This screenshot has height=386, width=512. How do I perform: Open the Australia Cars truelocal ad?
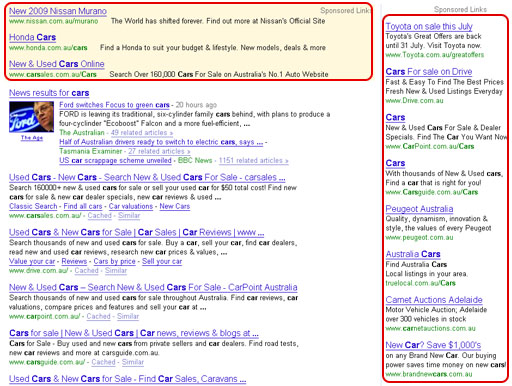413,254
